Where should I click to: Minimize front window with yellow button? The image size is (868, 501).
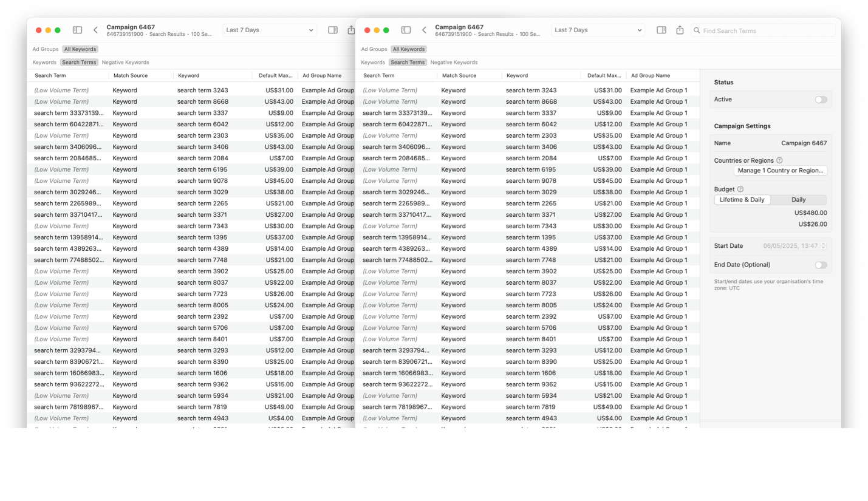(x=377, y=30)
